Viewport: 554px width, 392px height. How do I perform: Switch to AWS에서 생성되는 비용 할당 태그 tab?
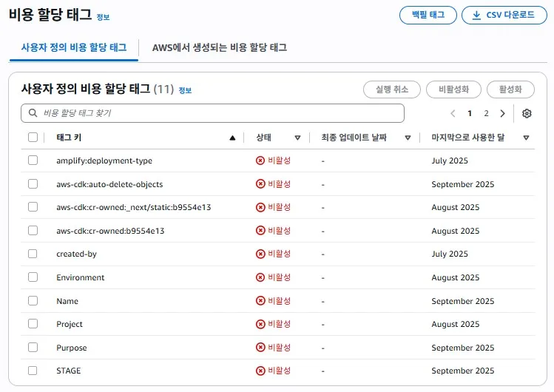pos(219,47)
